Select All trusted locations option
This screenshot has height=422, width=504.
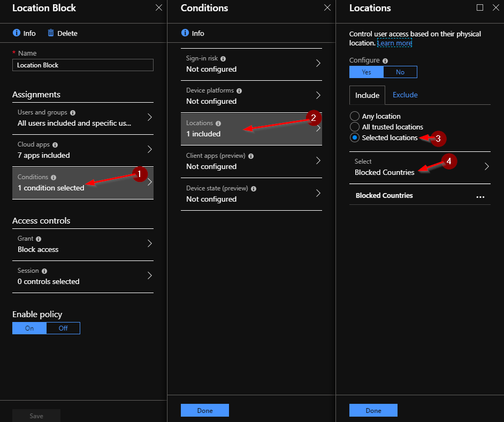coord(355,127)
